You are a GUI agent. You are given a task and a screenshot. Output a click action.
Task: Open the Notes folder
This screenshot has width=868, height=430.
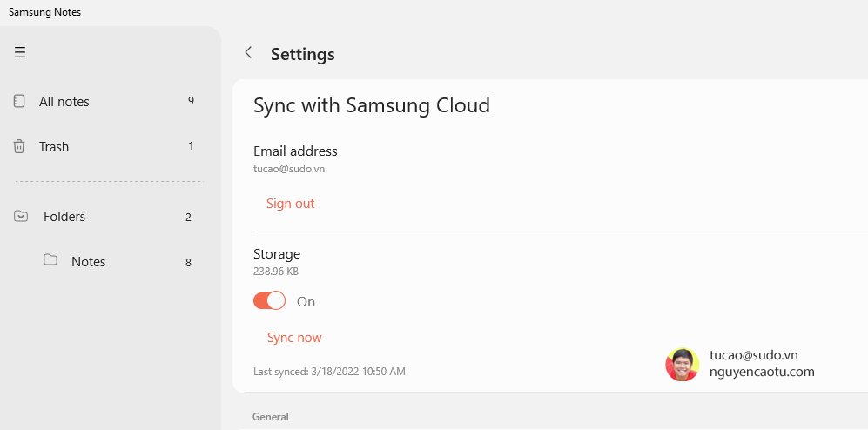[88, 262]
